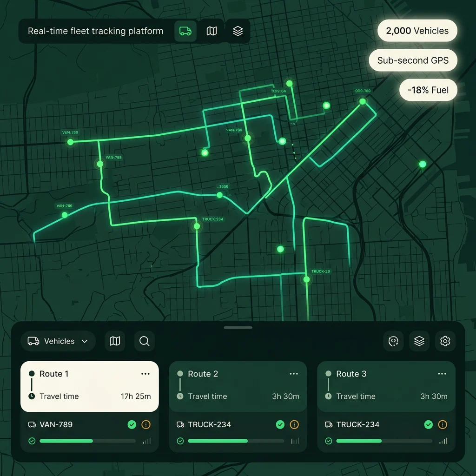Open the three-dot menu on Route 3
This screenshot has width=476, height=476.
[442, 373]
